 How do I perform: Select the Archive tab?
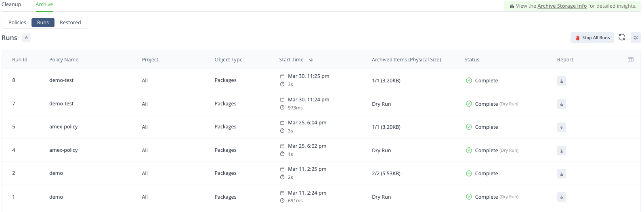[x=44, y=4]
